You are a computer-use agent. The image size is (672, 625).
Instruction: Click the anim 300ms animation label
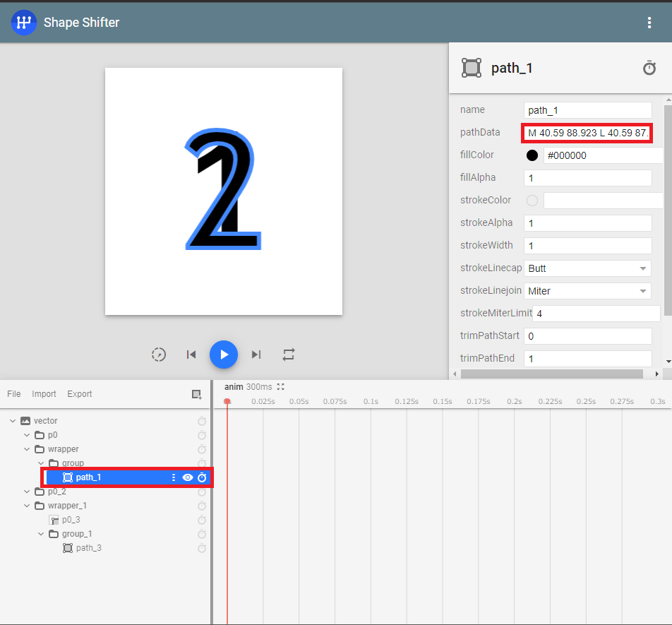point(248,387)
